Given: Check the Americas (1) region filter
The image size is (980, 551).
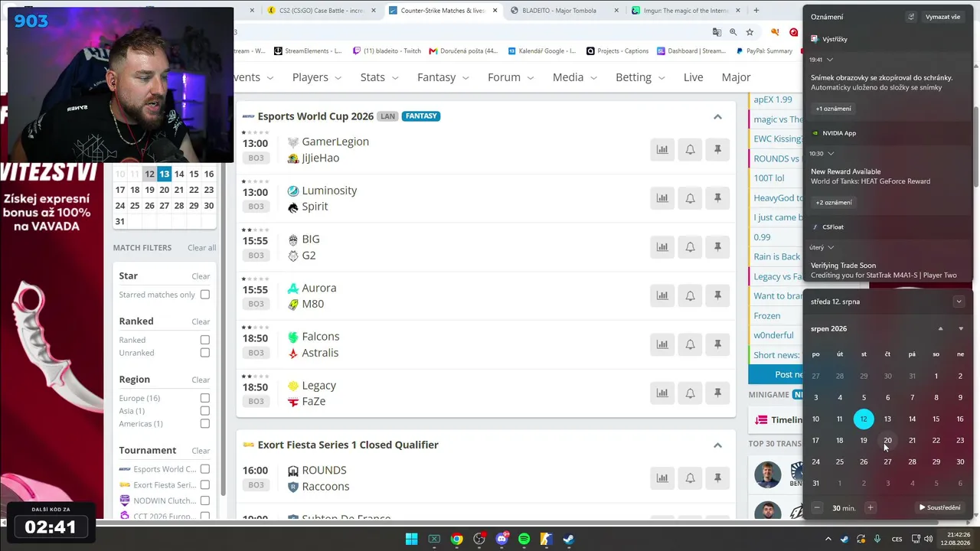Looking at the screenshot, I should 205,424.
